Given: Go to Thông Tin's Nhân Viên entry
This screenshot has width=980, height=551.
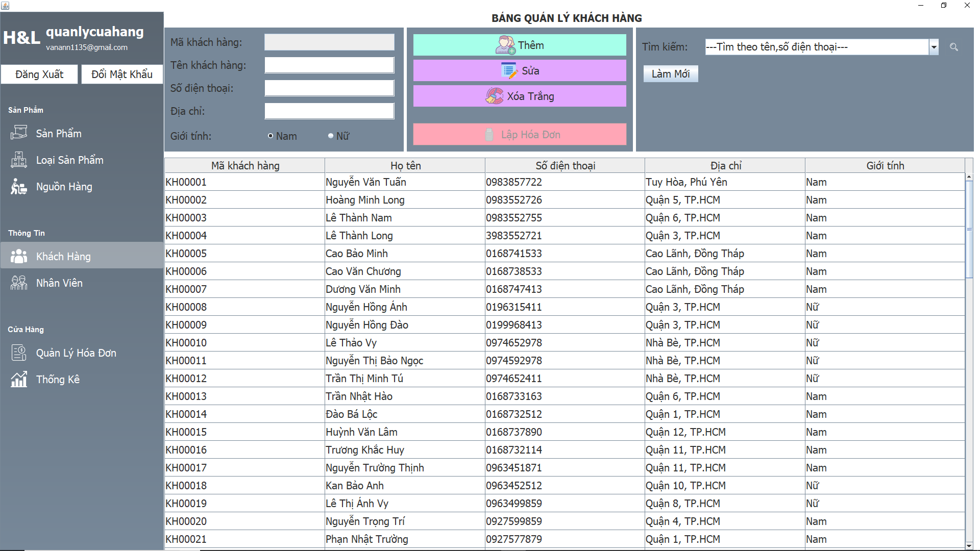Looking at the screenshot, I should click(x=59, y=283).
